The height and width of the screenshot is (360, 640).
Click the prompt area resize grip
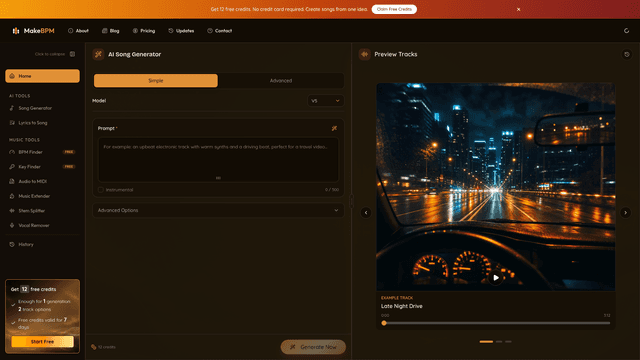point(218,178)
